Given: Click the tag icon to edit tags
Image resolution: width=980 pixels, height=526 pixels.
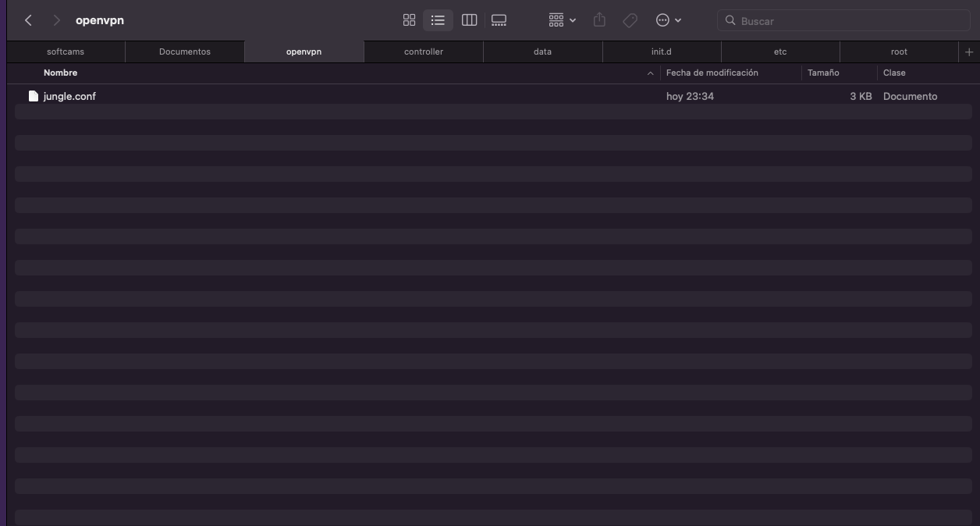Looking at the screenshot, I should [630, 20].
